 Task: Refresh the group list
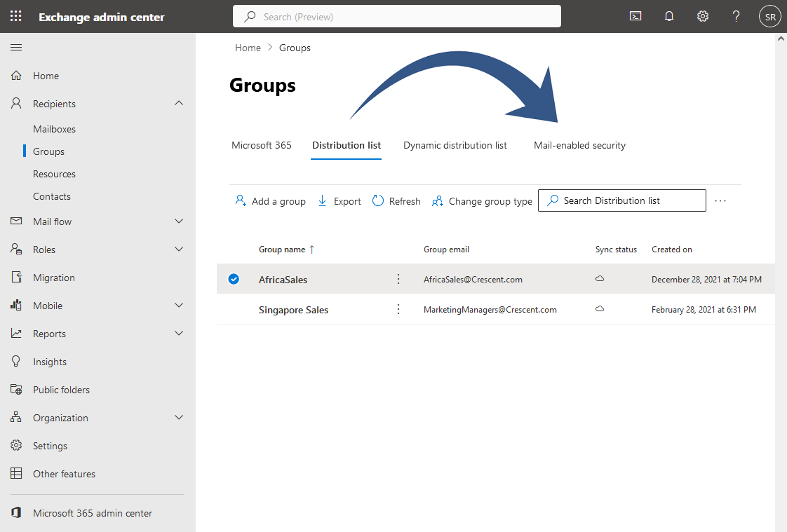tap(396, 200)
